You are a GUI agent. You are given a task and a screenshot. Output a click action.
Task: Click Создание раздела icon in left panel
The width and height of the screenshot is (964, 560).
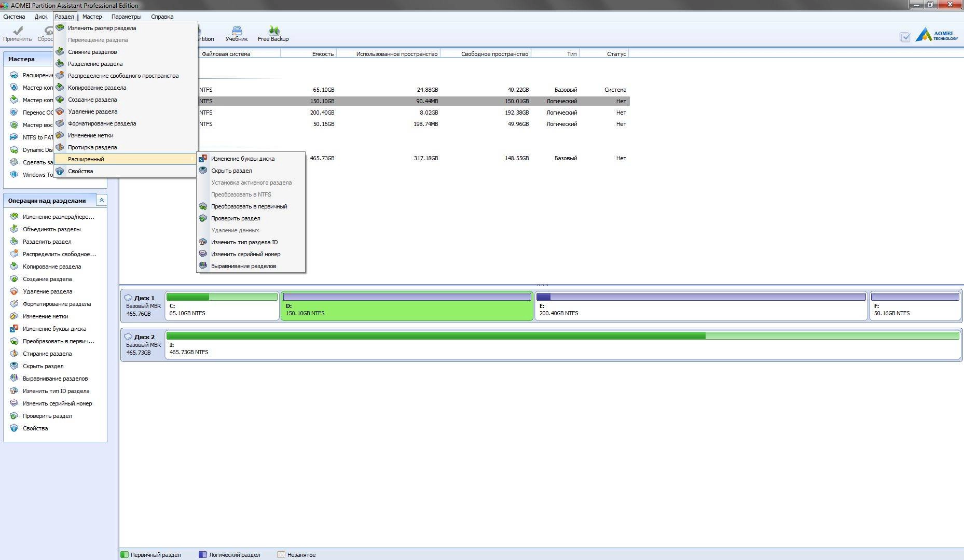click(x=14, y=279)
